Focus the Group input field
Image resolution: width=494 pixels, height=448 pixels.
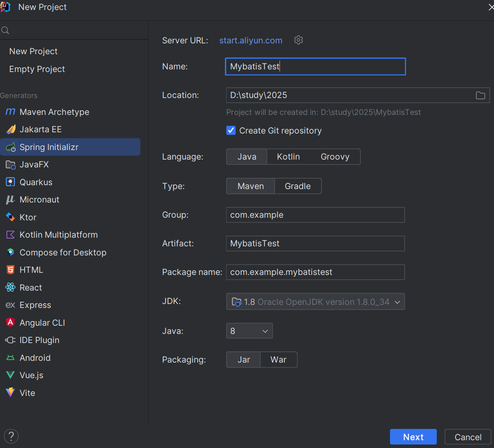coord(315,215)
